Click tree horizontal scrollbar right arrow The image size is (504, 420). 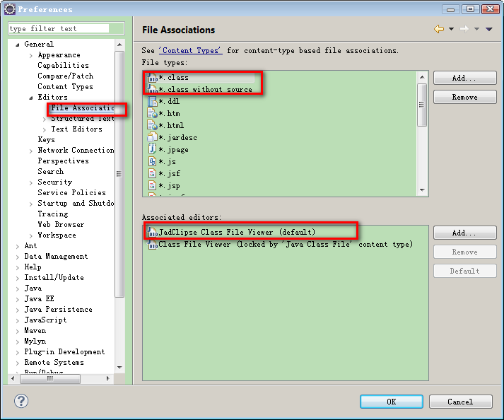pyautogui.click(x=108, y=378)
